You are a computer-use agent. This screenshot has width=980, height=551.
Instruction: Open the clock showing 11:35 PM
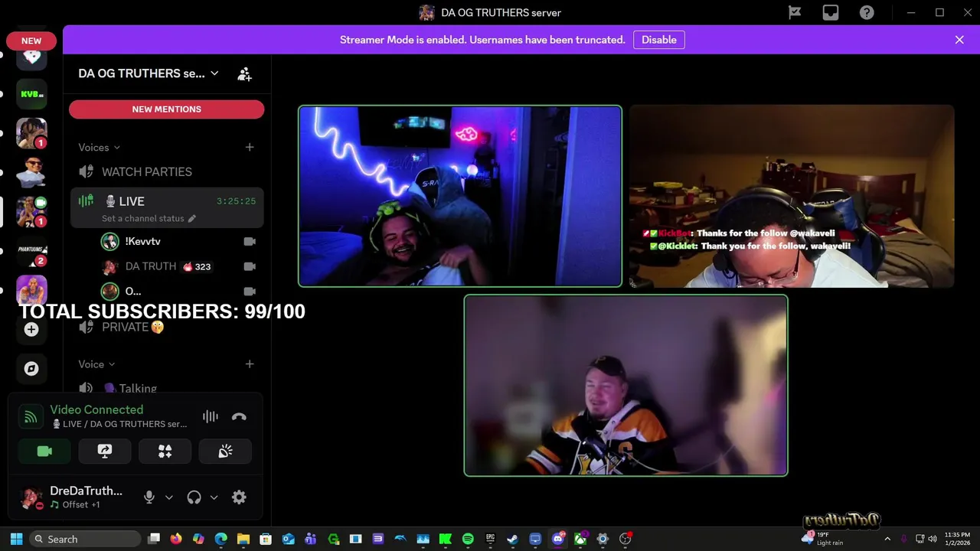[x=957, y=539]
